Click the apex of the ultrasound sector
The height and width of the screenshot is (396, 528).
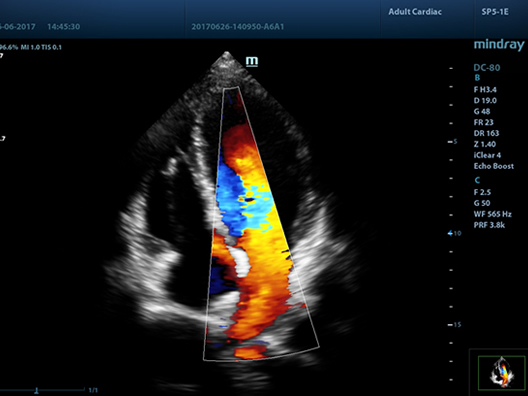[x=226, y=53]
